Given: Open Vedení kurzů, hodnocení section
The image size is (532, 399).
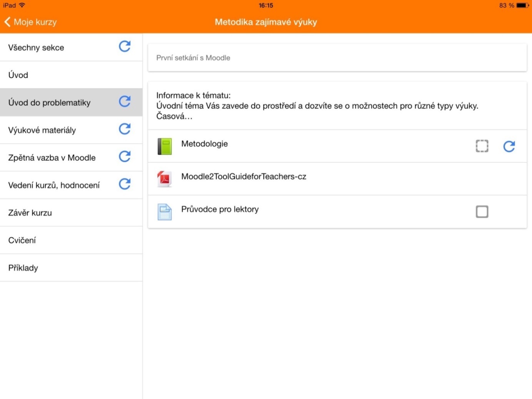Looking at the screenshot, I should [x=71, y=185].
